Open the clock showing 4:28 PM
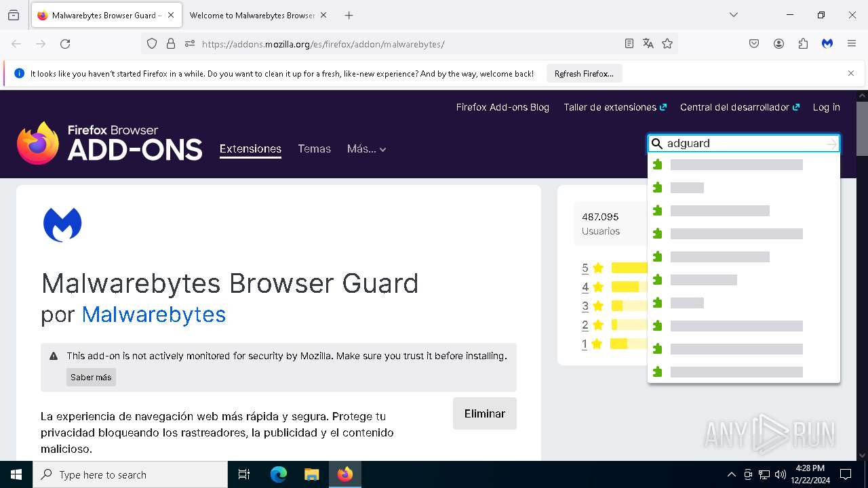Viewport: 868px width, 488px height. pos(810,474)
